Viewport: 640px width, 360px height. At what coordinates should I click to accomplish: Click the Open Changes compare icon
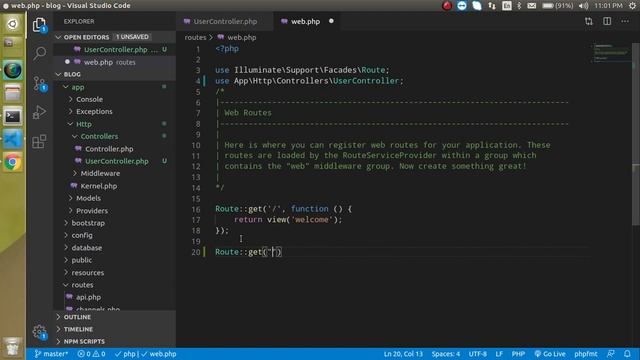[589, 21]
